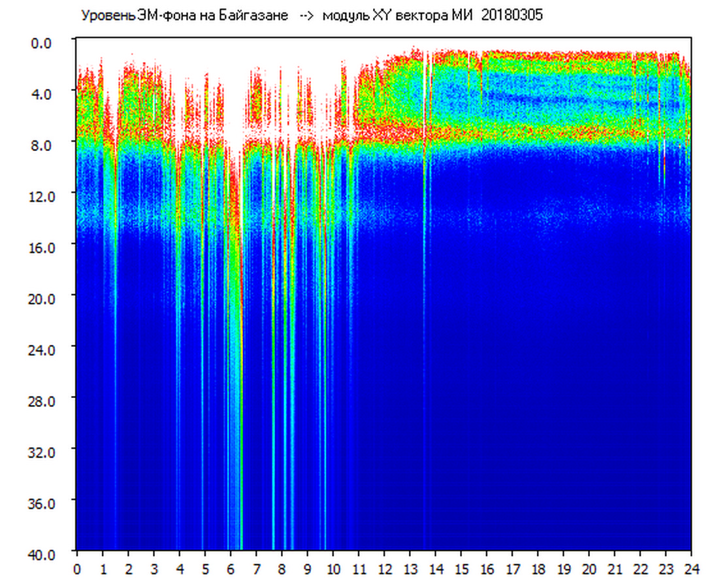Click hour 0 label on horizontal axis
The height and width of the screenshot is (588, 716).
point(76,569)
